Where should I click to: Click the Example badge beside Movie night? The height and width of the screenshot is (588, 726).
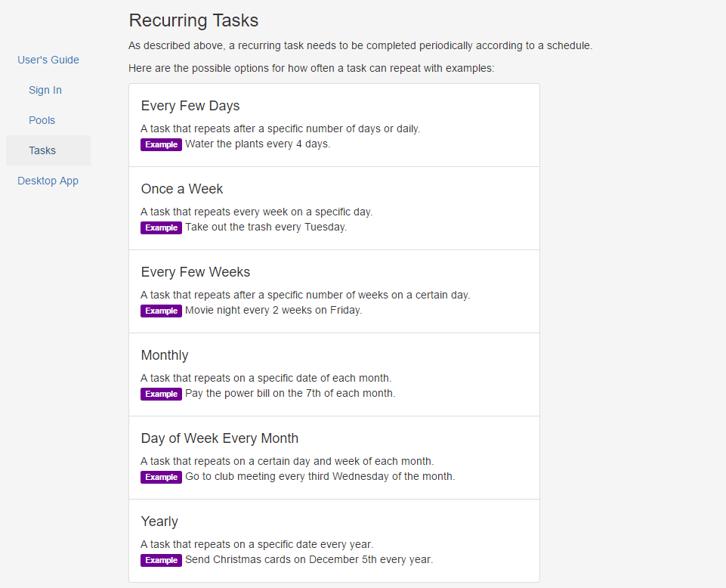coord(161,311)
